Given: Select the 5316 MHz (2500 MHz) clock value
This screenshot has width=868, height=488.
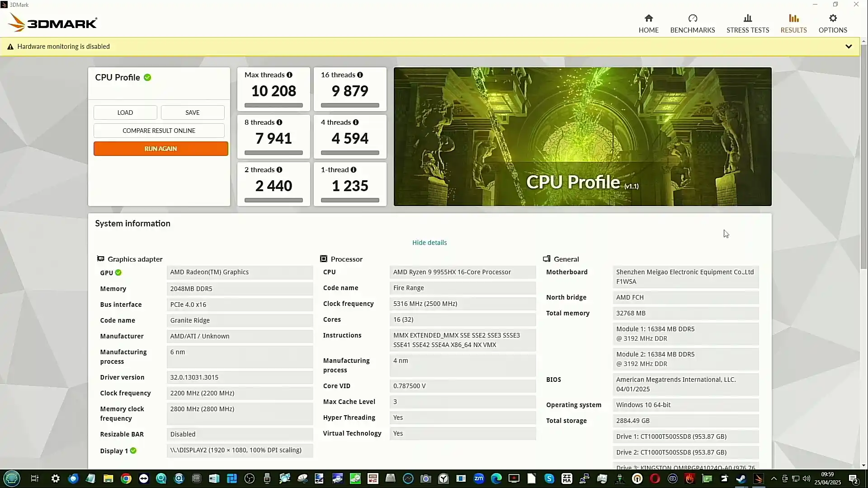Looking at the screenshot, I should click(x=462, y=304).
